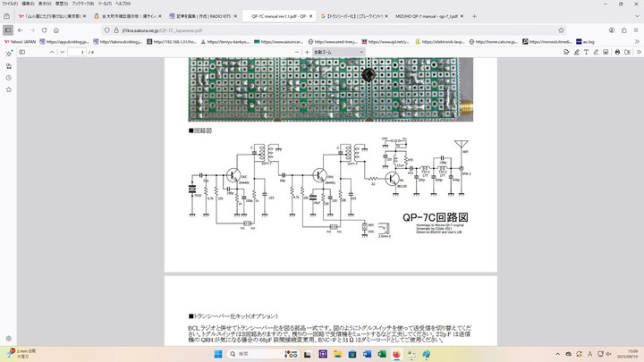Save the PDF document
The width and height of the screenshot is (644, 362).
[627, 52]
